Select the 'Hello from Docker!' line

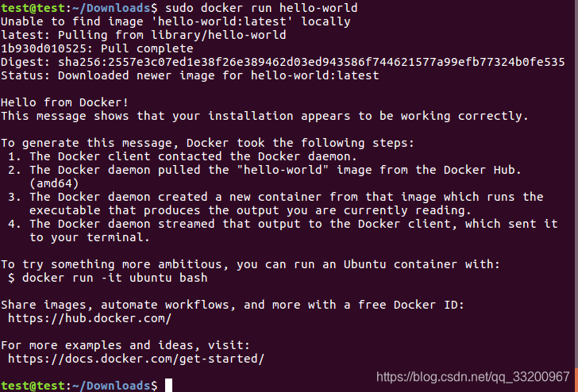(64, 102)
